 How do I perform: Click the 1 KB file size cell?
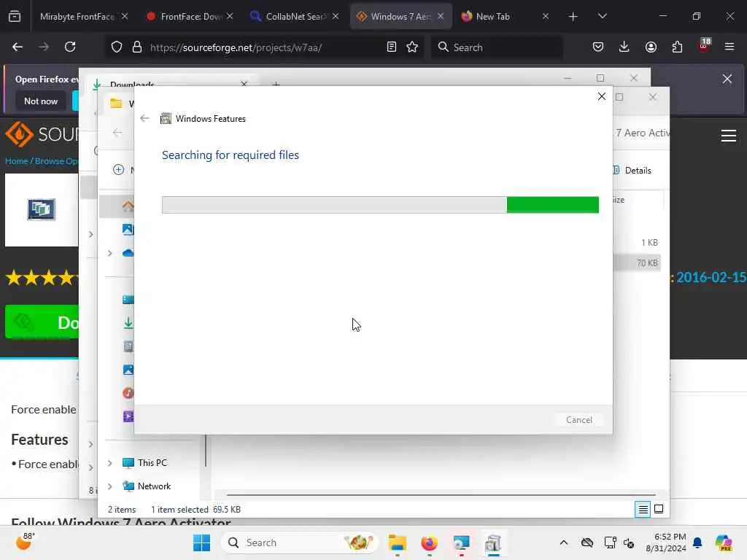pos(649,242)
